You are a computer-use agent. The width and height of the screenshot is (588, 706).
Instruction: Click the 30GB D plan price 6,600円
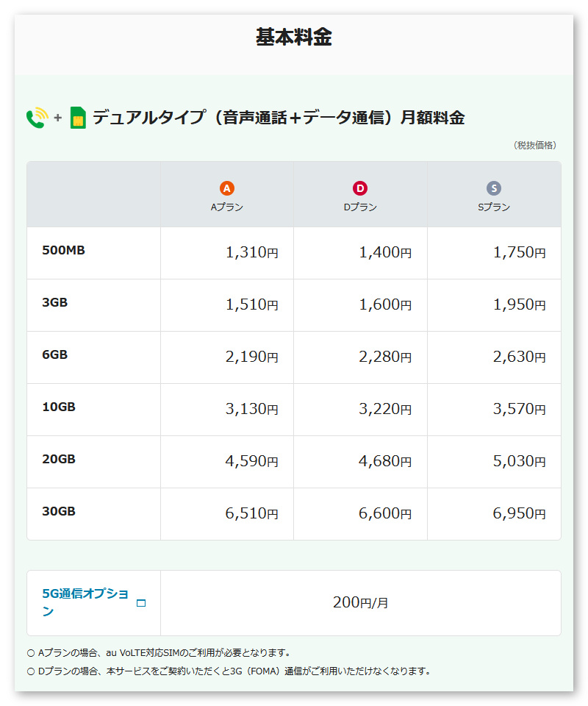[385, 513]
